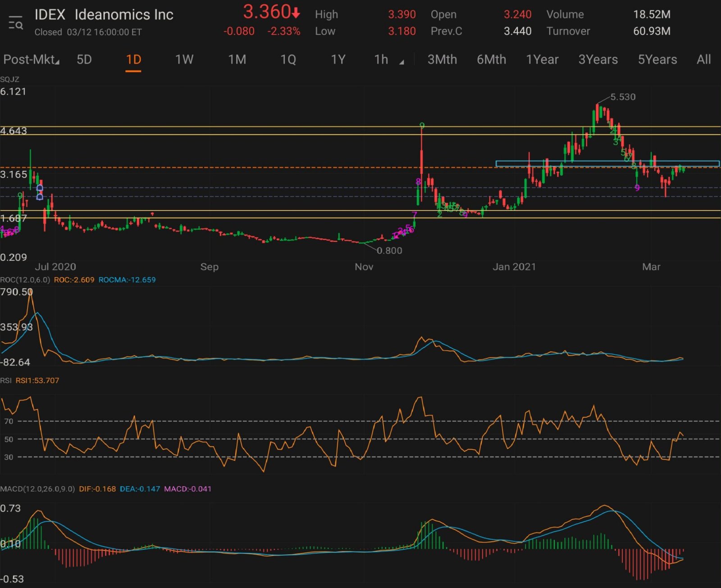721x588 pixels.
Task: Click the DEA:-0.147 value
Action: tap(140, 489)
